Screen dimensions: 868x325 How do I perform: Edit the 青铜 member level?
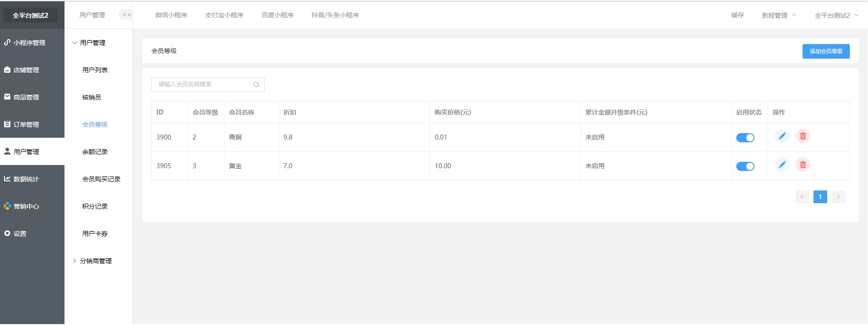point(782,136)
